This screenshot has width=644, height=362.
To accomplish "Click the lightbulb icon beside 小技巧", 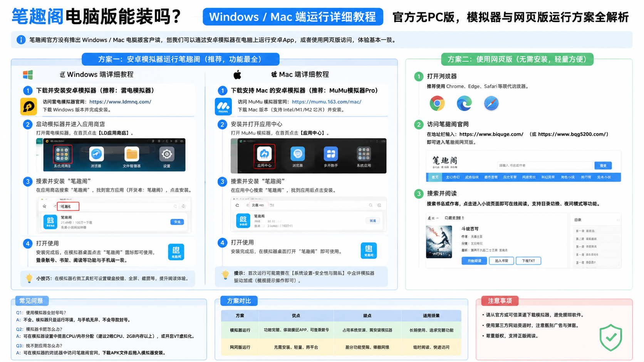I will pos(29,279).
